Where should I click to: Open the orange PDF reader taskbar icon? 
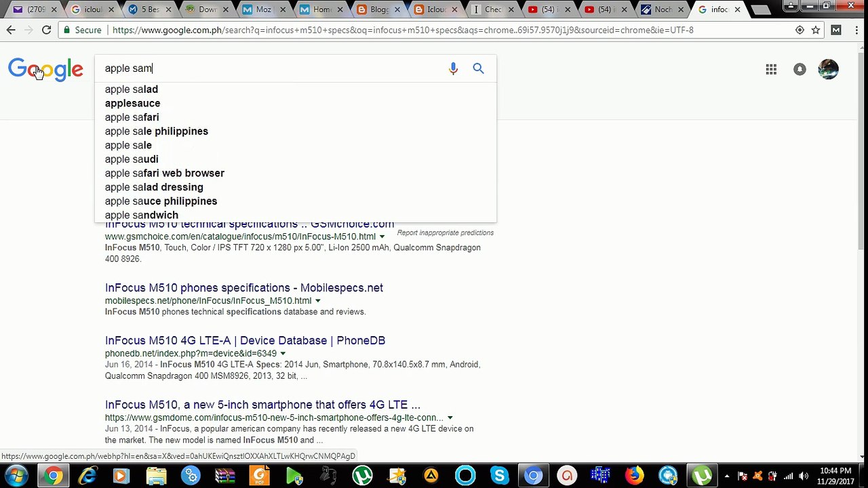pyautogui.click(x=260, y=476)
